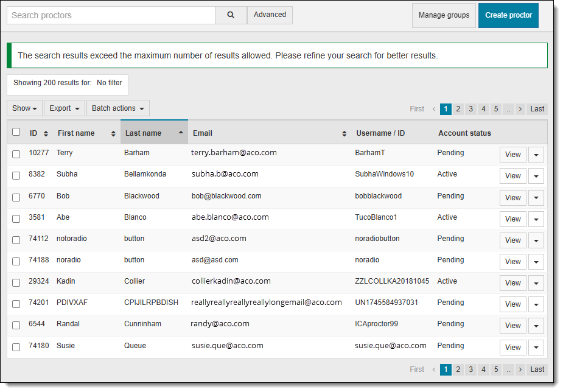Go to next page using top arrow
Viewport: 563px width, 392px height.
pyautogui.click(x=520, y=109)
